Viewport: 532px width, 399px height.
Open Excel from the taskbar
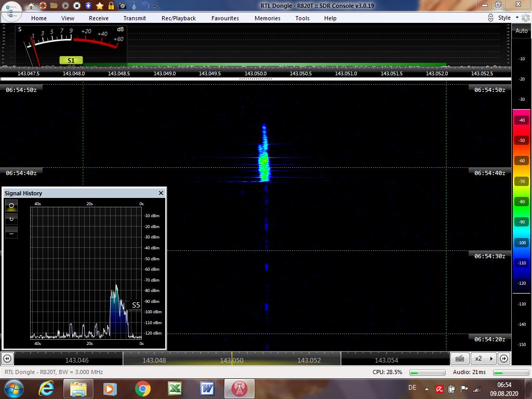click(175, 389)
